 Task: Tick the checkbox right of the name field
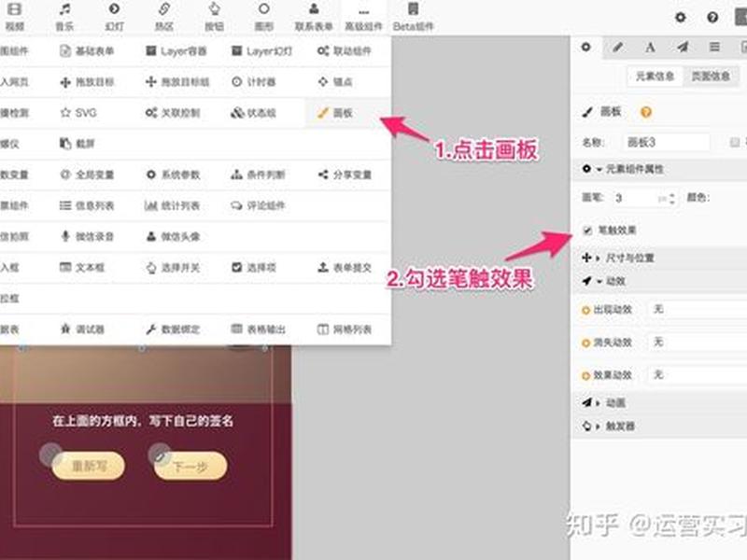[735, 143]
